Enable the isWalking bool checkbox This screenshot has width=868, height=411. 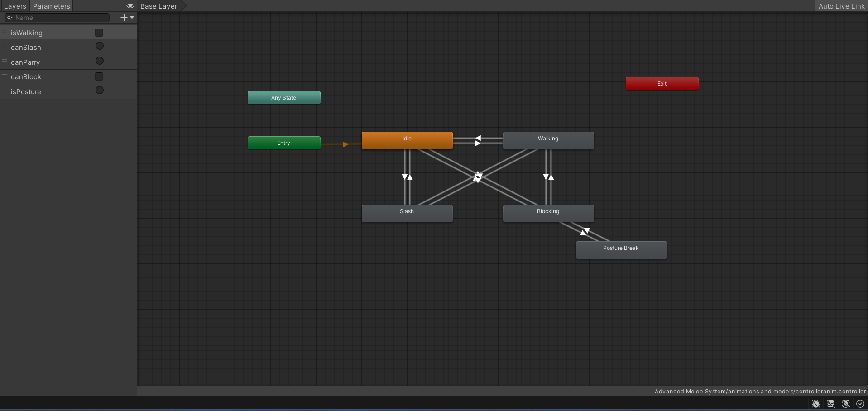[x=99, y=33]
